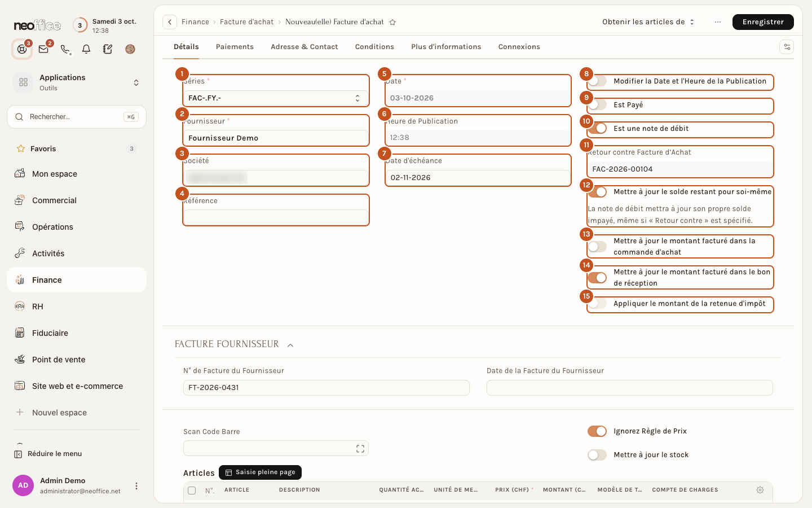This screenshot has height=508, width=812.
Task: Open the mail inbox icon
Action: (x=43, y=49)
